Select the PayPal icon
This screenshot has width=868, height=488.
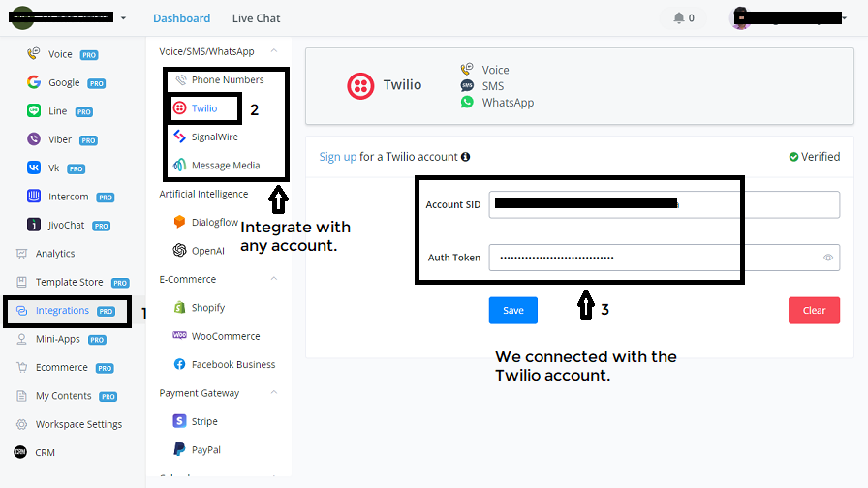pos(179,449)
